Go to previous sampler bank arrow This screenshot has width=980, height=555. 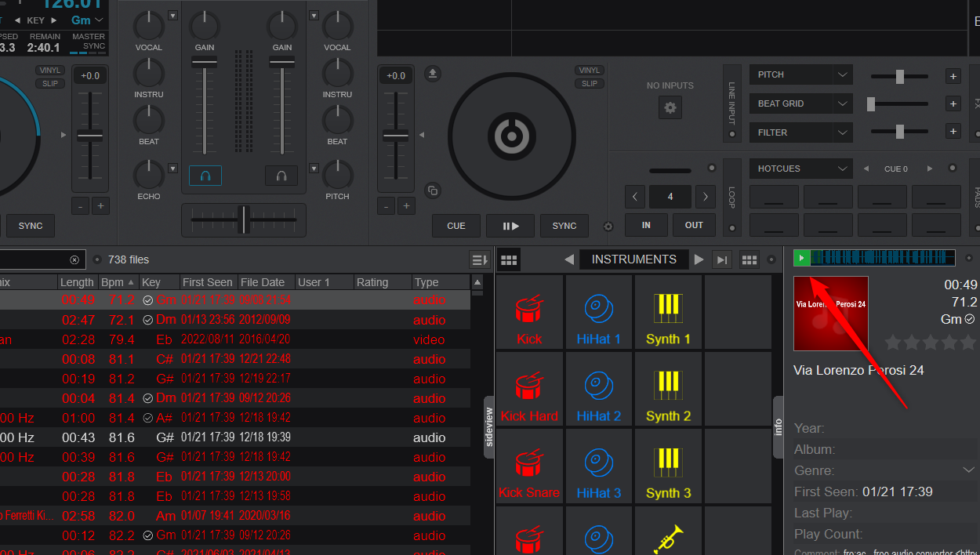click(x=570, y=259)
